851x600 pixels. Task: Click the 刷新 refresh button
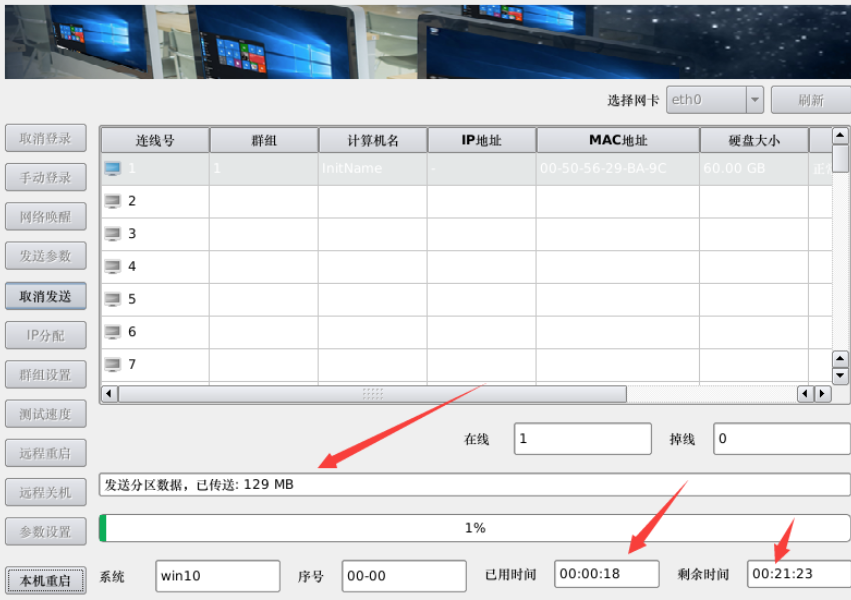click(x=810, y=100)
